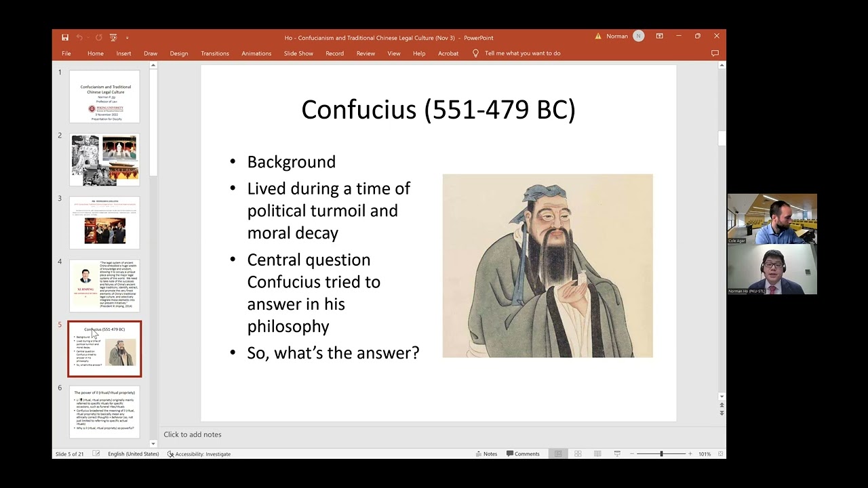
Task: Click the 'Tell me what you want to do' box
Action: 522,54
